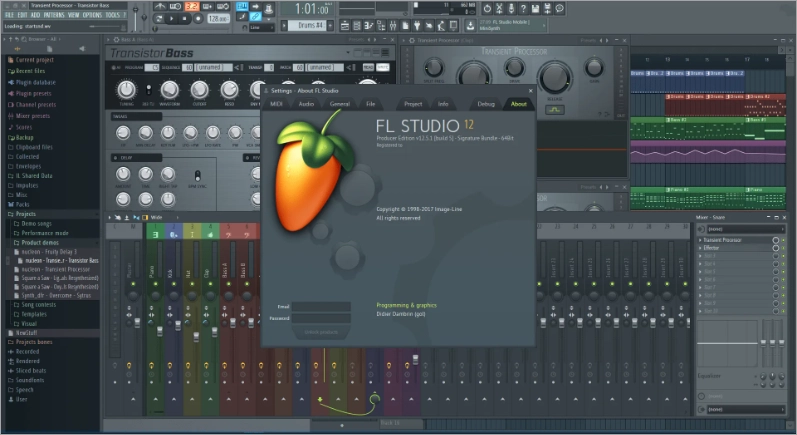
Task: Toggle the countdown before recording icon
Action: click(x=192, y=7)
